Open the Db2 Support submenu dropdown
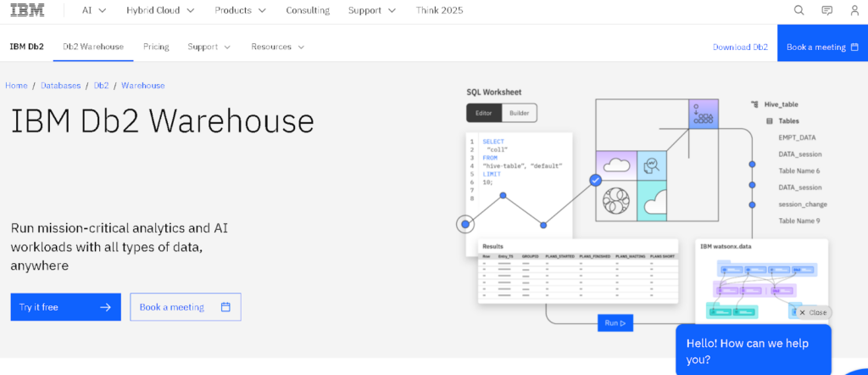Screen dimensions: 868x375 (209, 47)
